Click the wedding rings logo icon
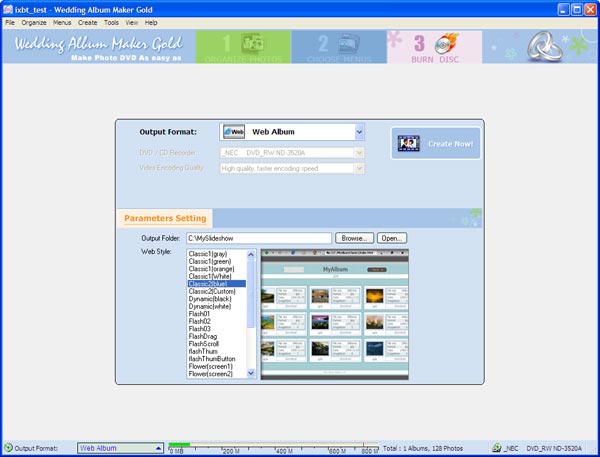This screenshot has height=457, width=600. point(545,46)
